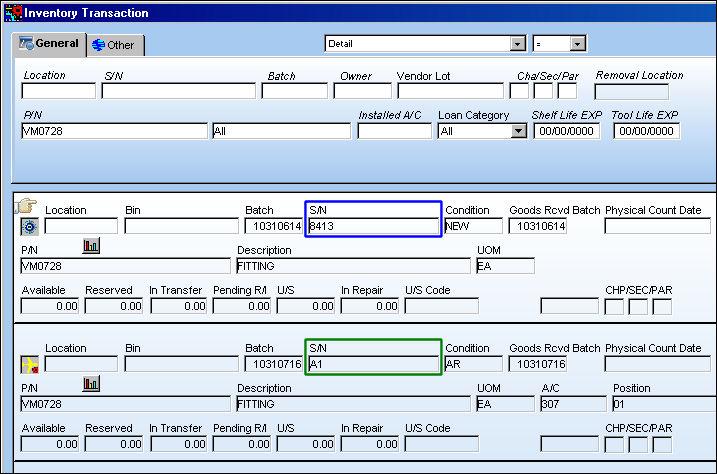The image size is (717, 474).
Task: Click the blue gear icon beside Location
Action: tap(30, 227)
